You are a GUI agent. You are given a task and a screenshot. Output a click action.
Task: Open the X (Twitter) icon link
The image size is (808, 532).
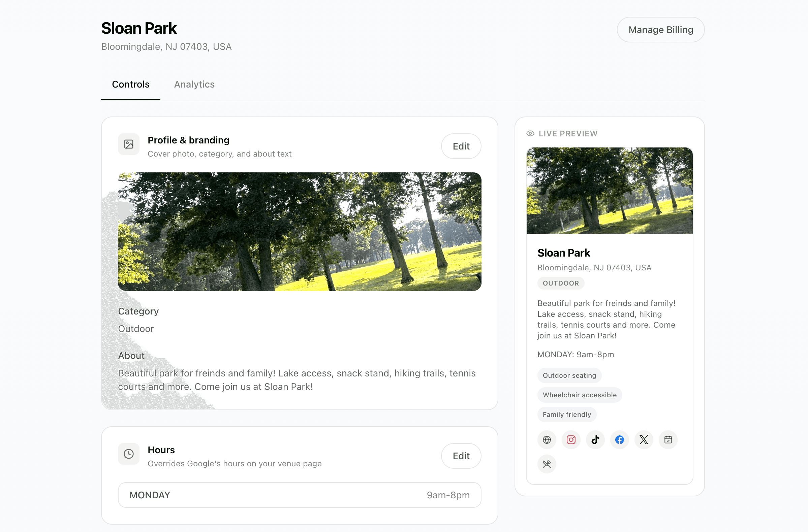[644, 440]
